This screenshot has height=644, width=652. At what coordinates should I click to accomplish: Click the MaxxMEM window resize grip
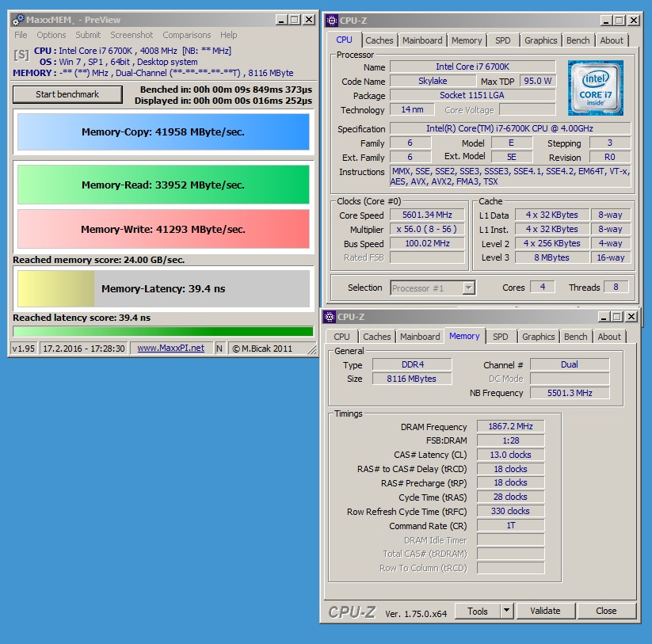pos(311,350)
